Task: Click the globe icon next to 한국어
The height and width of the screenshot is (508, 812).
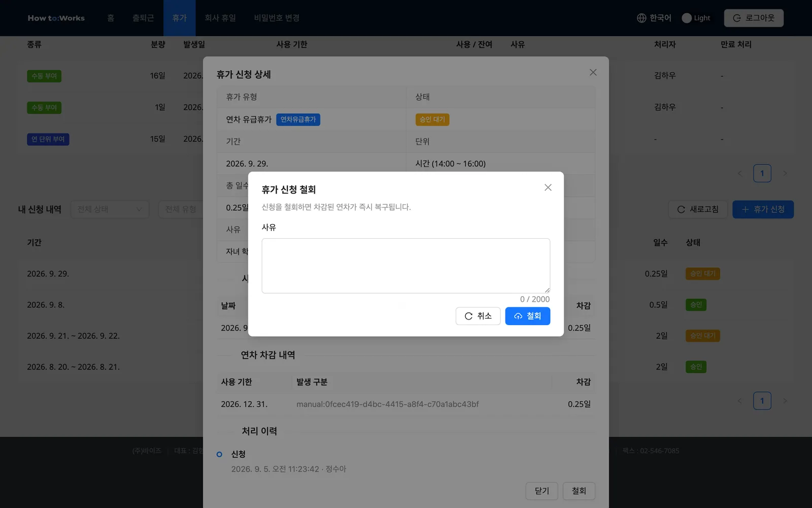Action: [x=641, y=18]
